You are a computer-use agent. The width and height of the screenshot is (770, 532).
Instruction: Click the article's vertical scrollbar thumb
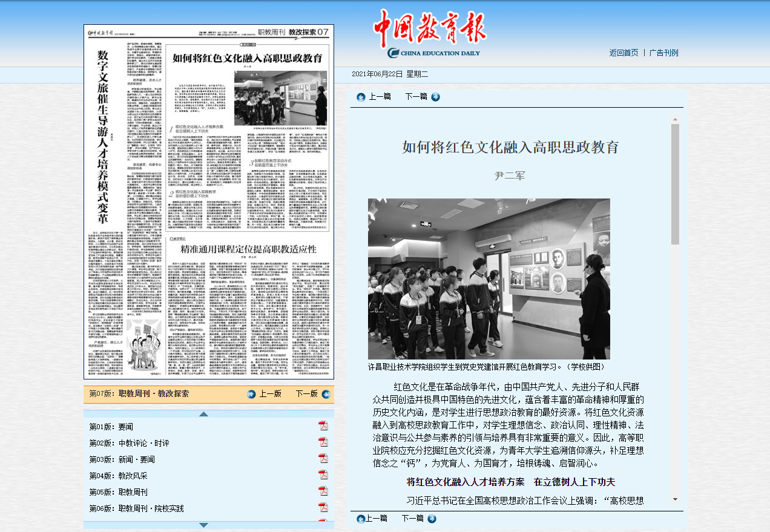coord(676,184)
